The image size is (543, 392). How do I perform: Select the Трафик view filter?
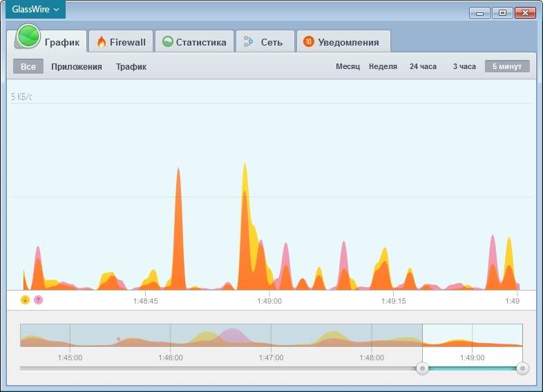131,66
